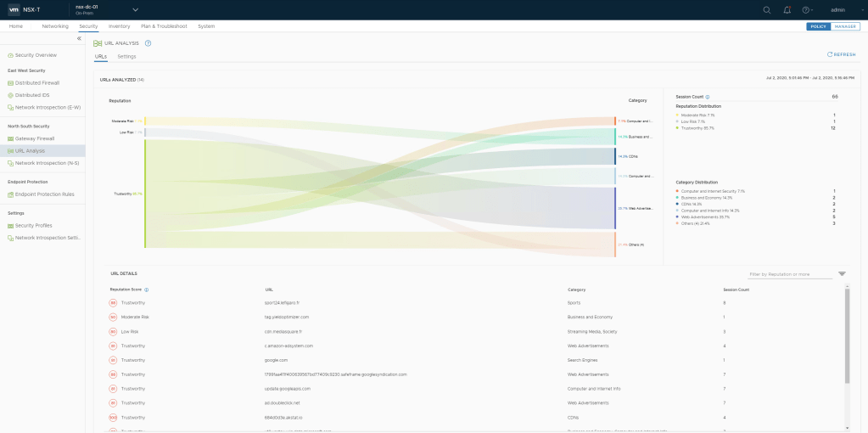The height and width of the screenshot is (433, 868).
Task: Click the notifications bell icon
Action: (787, 9)
